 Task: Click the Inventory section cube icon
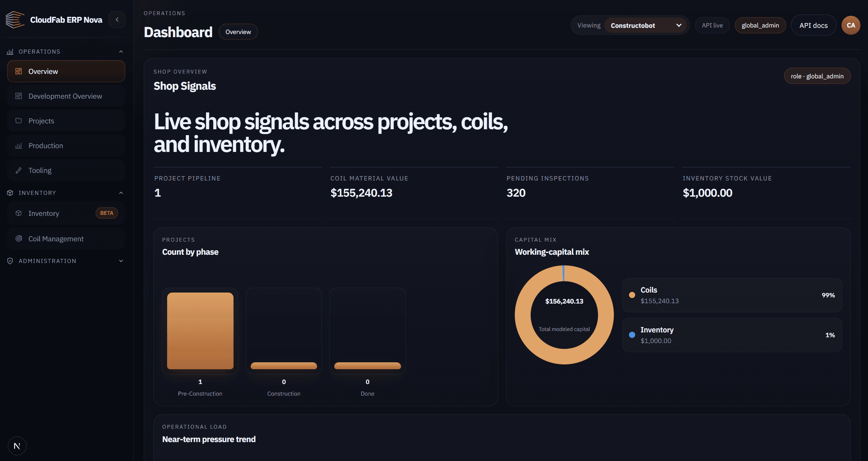10,193
